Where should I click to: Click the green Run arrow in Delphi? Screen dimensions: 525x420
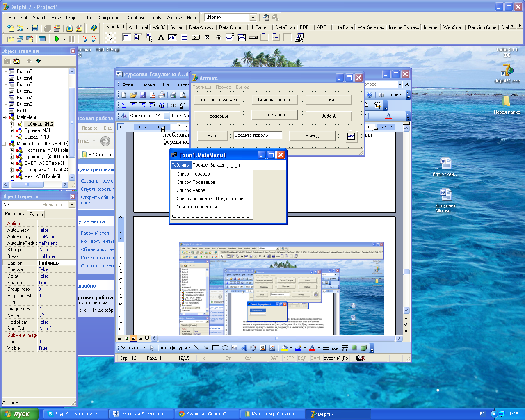pyautogui.click(x=57, y=39)
